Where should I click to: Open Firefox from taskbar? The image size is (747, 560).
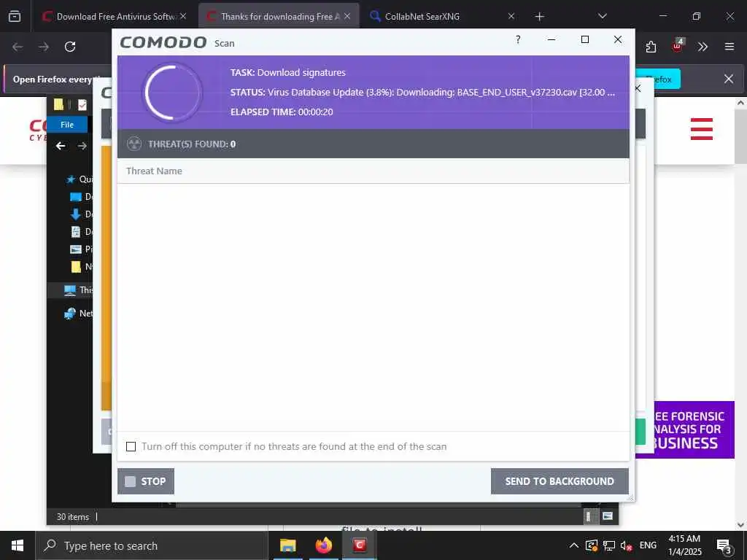[x=323, y=545]
